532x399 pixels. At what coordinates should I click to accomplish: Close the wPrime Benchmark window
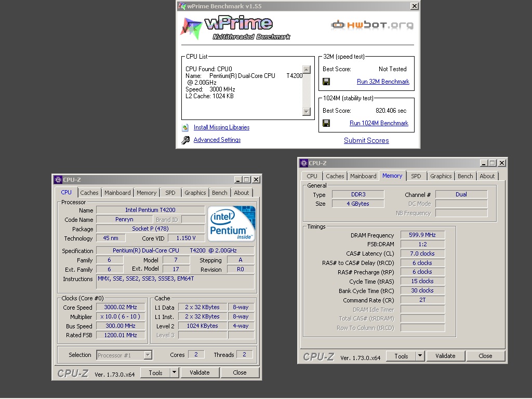pos(414,6)
